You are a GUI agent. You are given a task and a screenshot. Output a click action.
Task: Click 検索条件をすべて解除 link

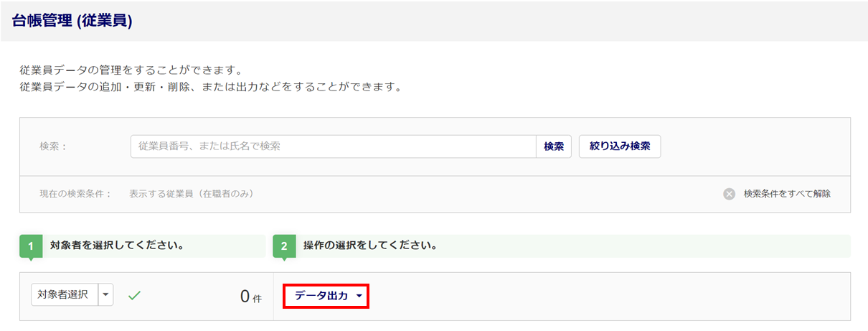tap(787, 194)
